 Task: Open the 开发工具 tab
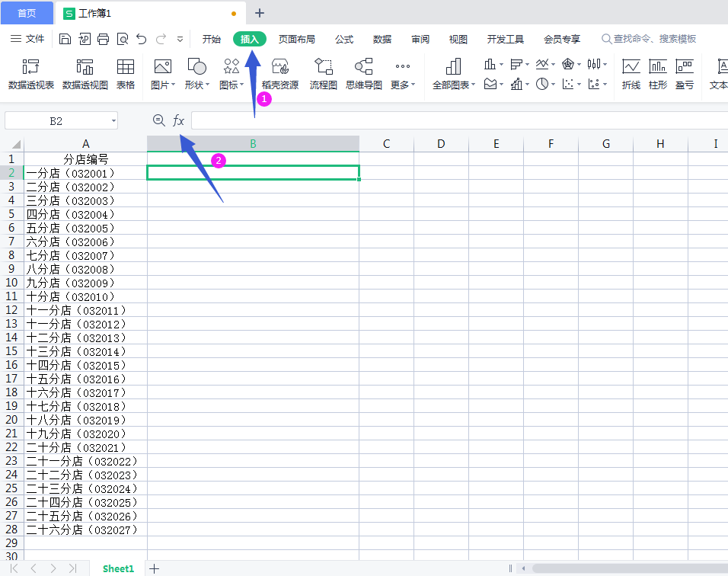click(x=506, y=39)
